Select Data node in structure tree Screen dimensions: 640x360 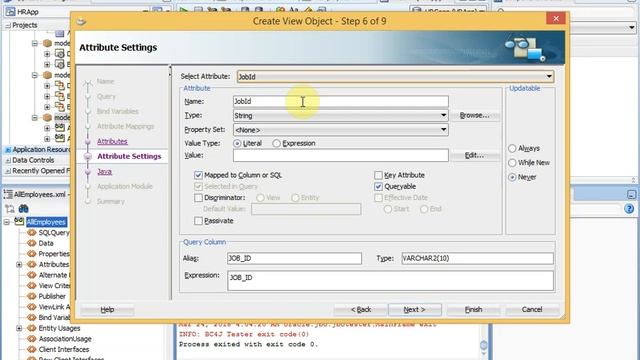pos(46,243)
